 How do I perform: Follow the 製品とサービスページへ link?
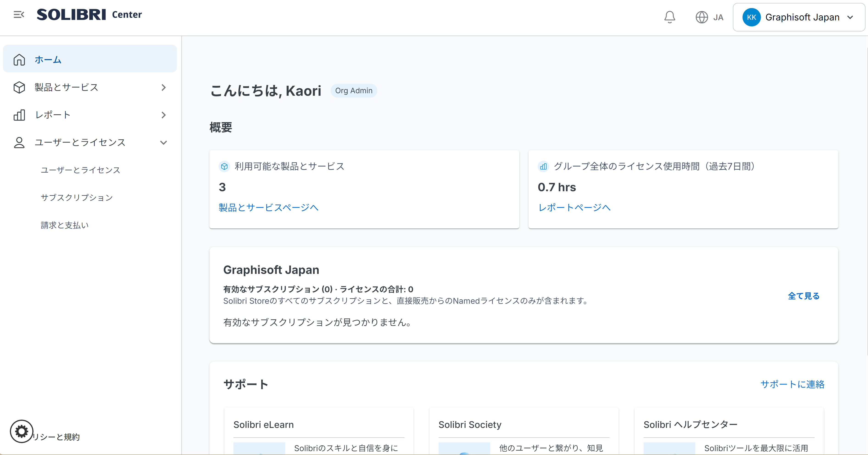click(x=269, y=208)
